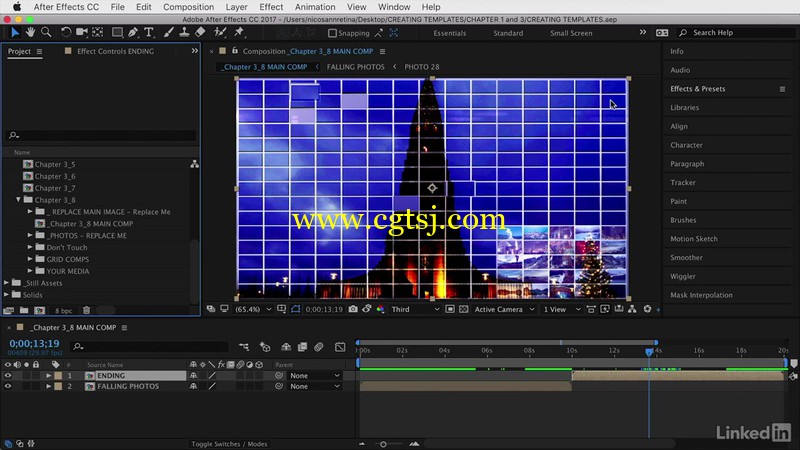
Task: Select the Small Screen workspace
Action: [x=571, y=33]
